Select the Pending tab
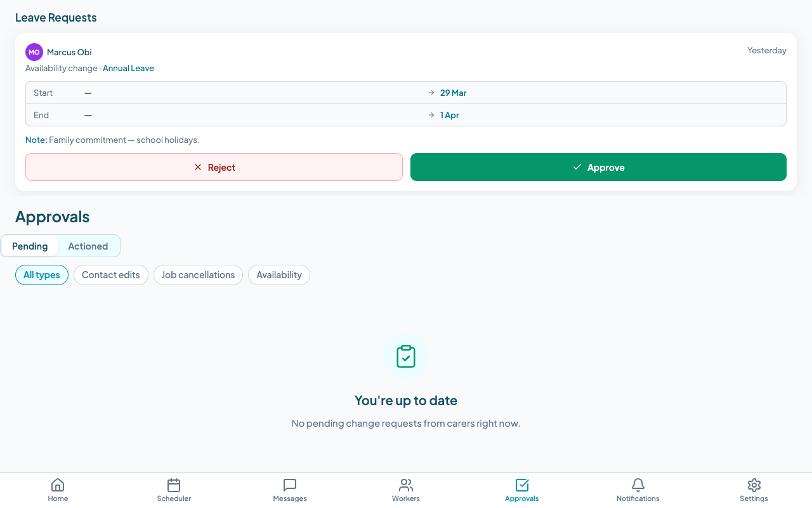This screenshot has height=508, width=812. [29, 246]
